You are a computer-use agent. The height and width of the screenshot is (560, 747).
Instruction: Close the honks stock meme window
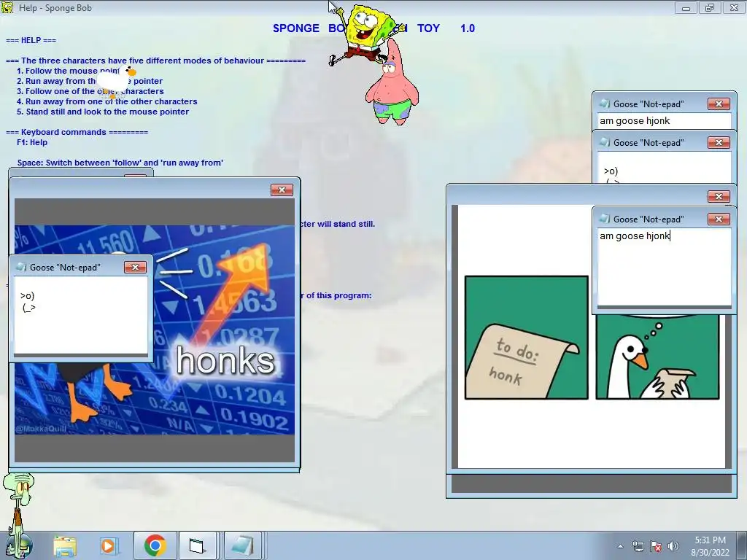pyautogui.click(x=282, y=190)
